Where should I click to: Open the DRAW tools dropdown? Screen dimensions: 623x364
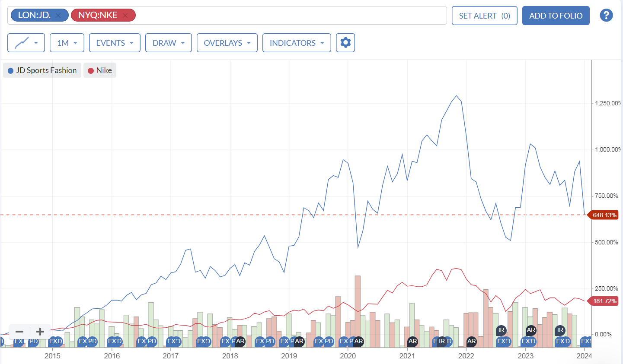pyautogui.click(x=169, y=43)
